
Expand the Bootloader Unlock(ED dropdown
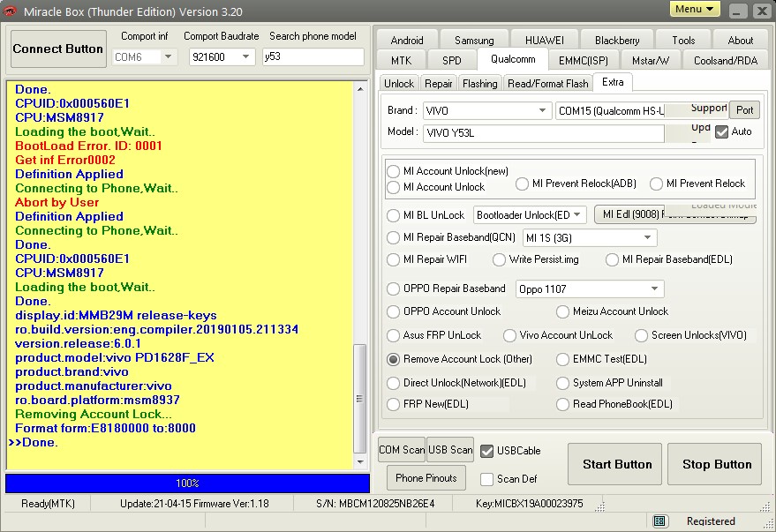tap(577, 214)
